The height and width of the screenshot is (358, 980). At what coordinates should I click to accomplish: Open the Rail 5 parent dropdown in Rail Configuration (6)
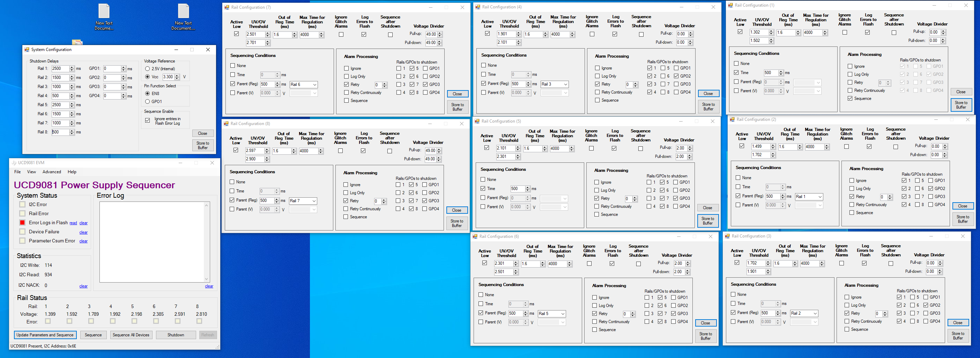[x=552, y=314]
